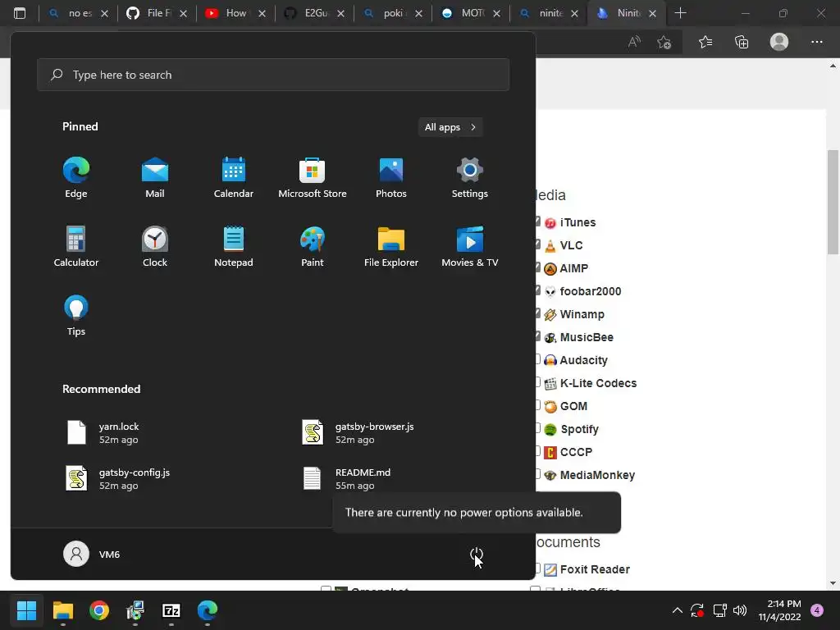840x630 pixels.
Task: Open recommended file gatsby-browser.js
Action: [358, 432]
